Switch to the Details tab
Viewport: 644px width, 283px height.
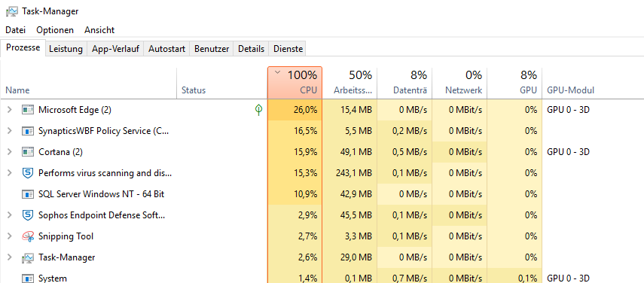(251, 49)
